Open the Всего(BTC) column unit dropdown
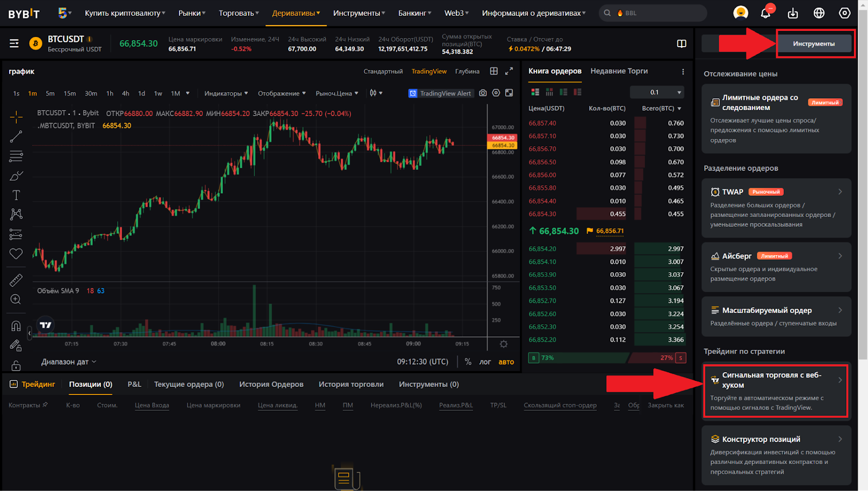Screen dimensions: 868x491 tap(661, 109)
